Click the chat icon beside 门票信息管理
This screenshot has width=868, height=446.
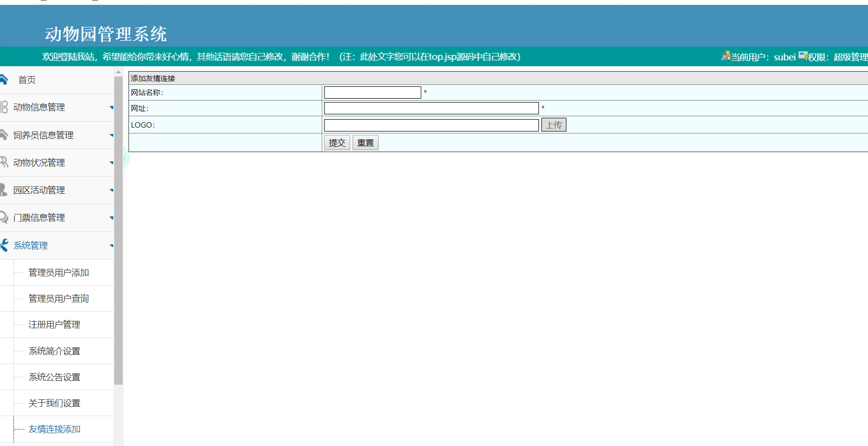pos(4,217)
